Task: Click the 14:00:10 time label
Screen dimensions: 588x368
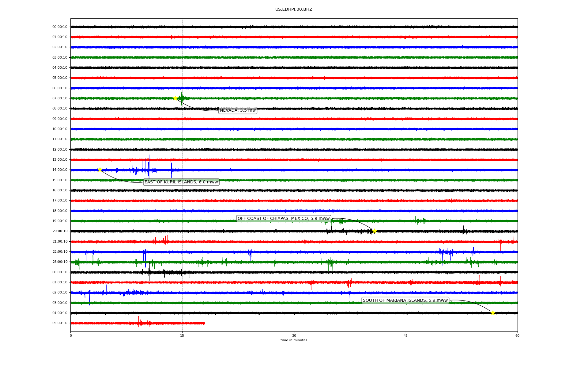Action: (60, 170)
